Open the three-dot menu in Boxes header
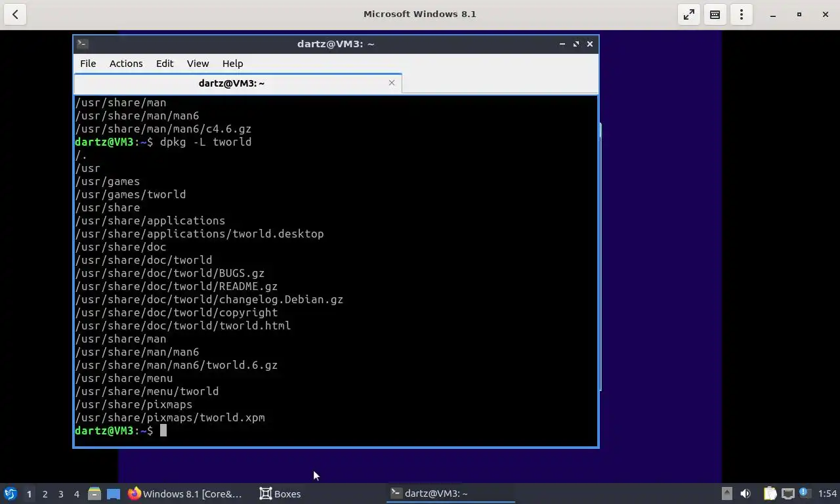840x504 pixels. pyautogui.click(x=742, y=14)
